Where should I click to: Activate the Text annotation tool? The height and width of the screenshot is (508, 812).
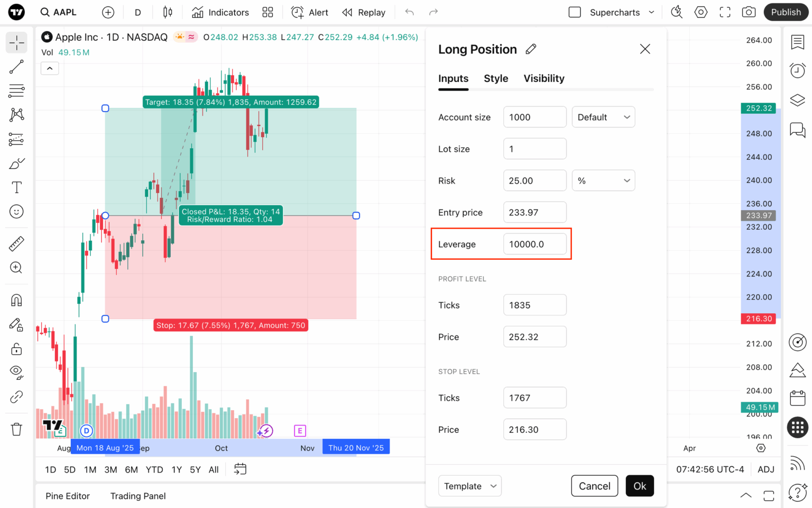(x=16, y=187)
